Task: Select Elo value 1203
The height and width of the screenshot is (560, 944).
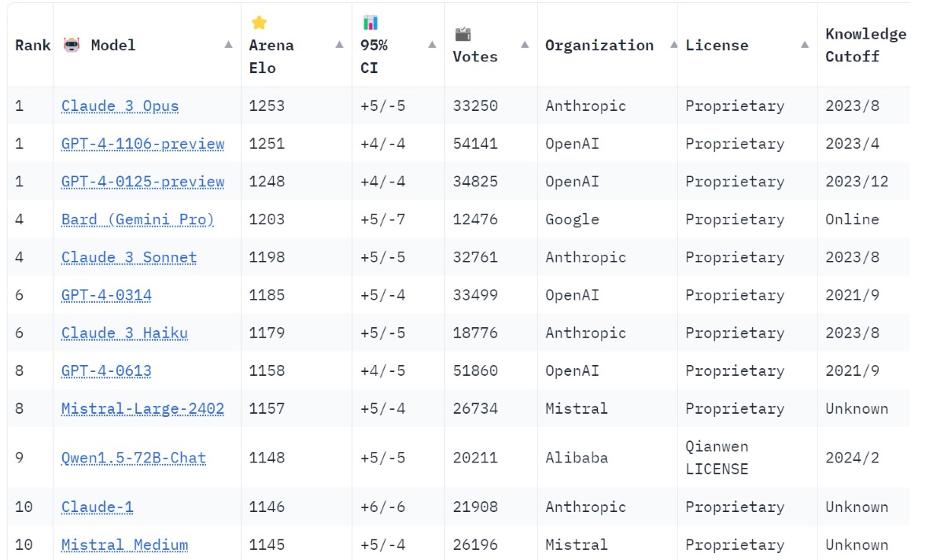Action: [x=267, y=219]
